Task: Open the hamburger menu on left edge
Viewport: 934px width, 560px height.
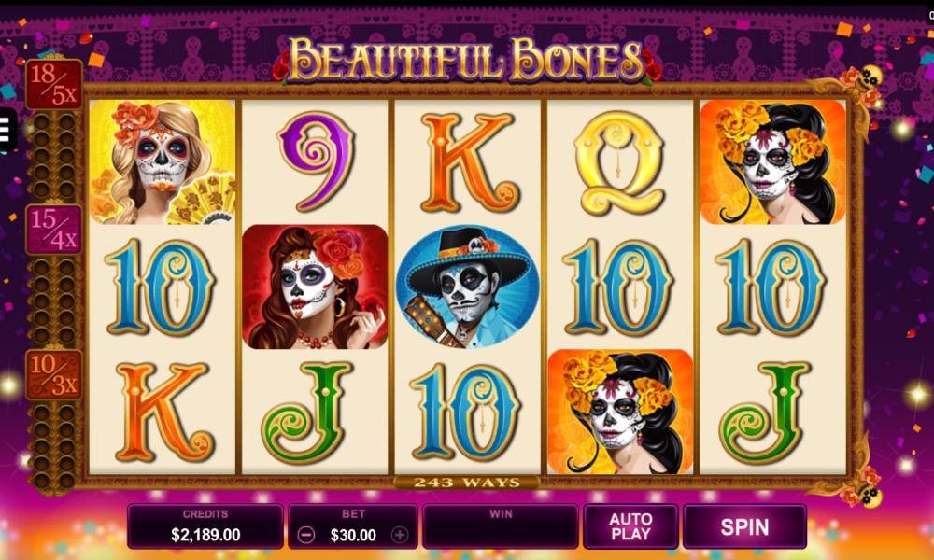Action: (x=6, y=129)
